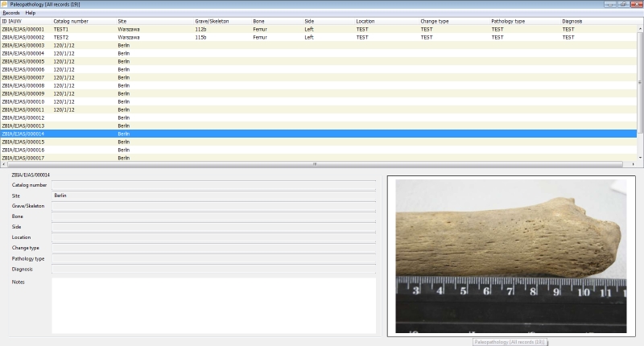Viewport: 644px width, 346px height.
Task: Open the Records menu
Action: tap(11, 13)
